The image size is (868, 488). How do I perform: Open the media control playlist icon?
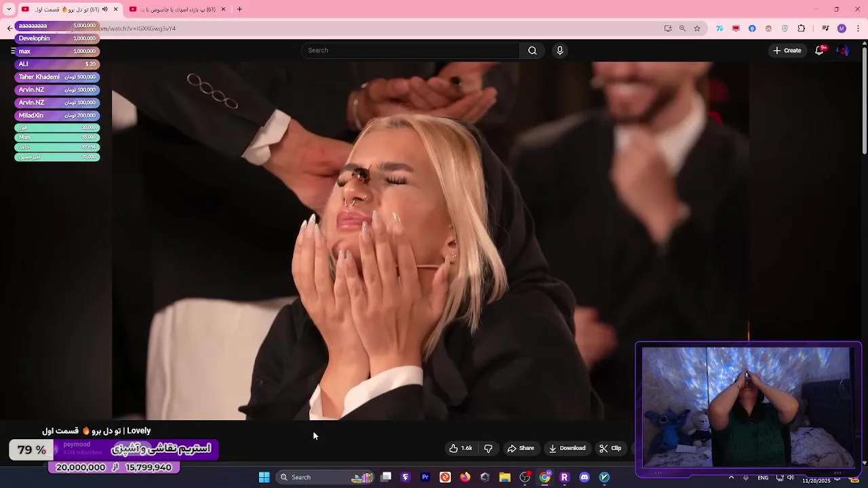[x=825, y=28]
